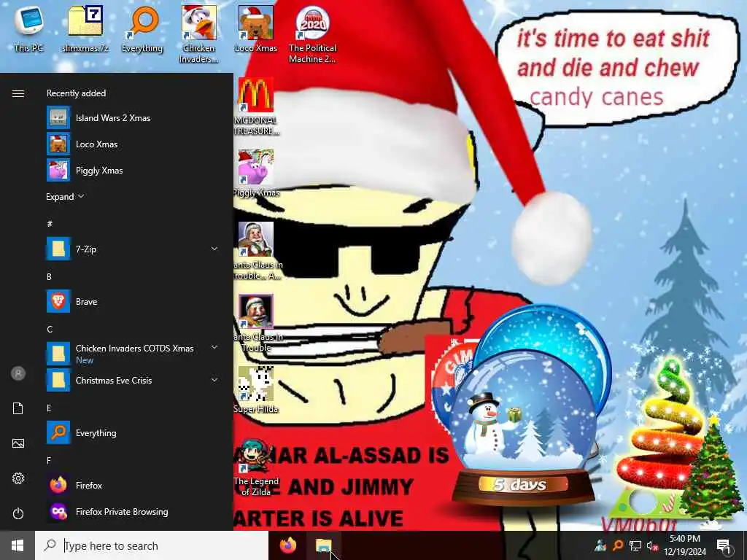The image size is (747, 560).
Task: Click the # letter header
Action: (50, 223)
